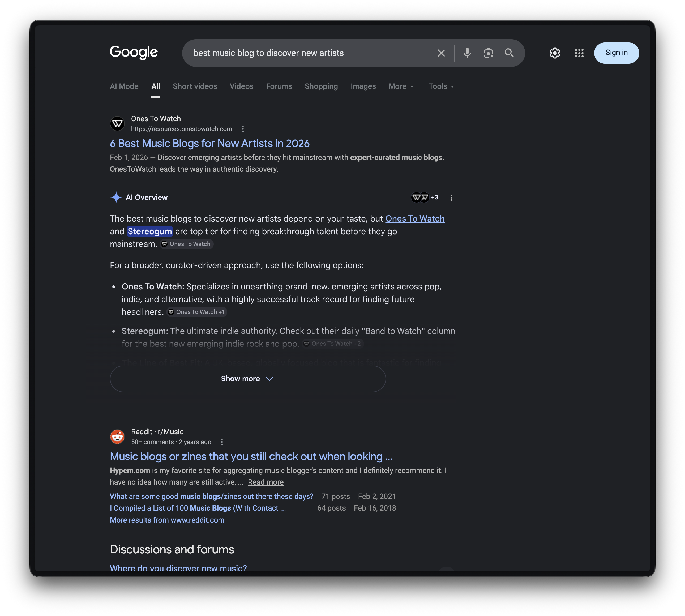Open the Google apps grid
685x616 pixels.
(579, 53)
